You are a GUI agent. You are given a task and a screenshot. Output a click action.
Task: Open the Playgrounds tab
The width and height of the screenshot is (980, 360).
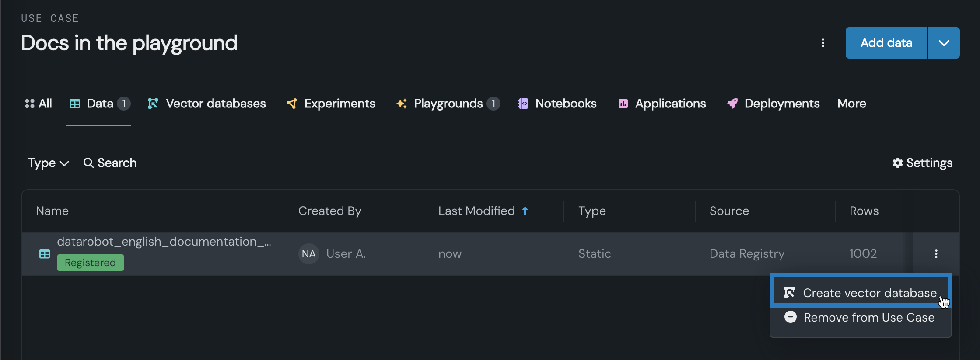click(448, 104)
